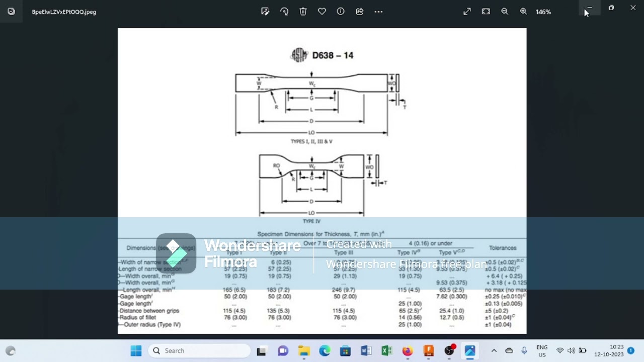Click the 146% zoom level value
644x362 pixels.
(543, 12)
